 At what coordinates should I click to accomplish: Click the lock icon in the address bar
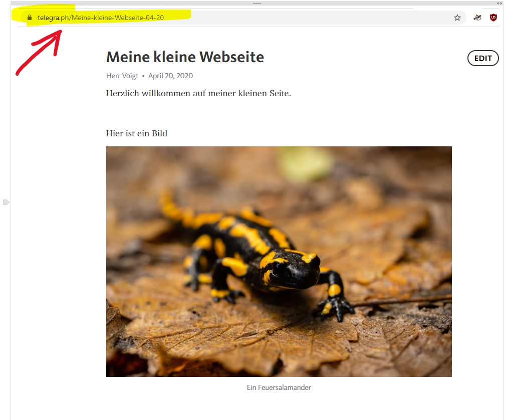(x=29, y=18)
